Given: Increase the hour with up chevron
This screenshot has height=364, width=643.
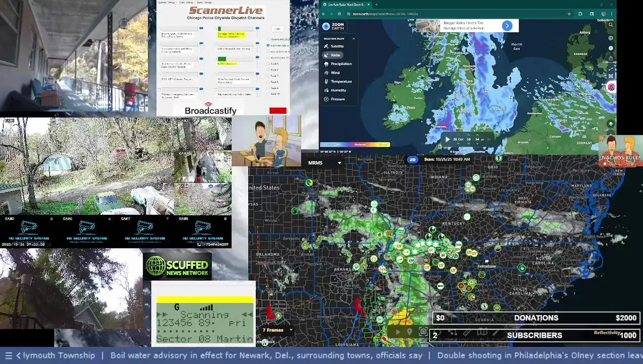Looking at the screenshot, I should [x=469, y=135].
